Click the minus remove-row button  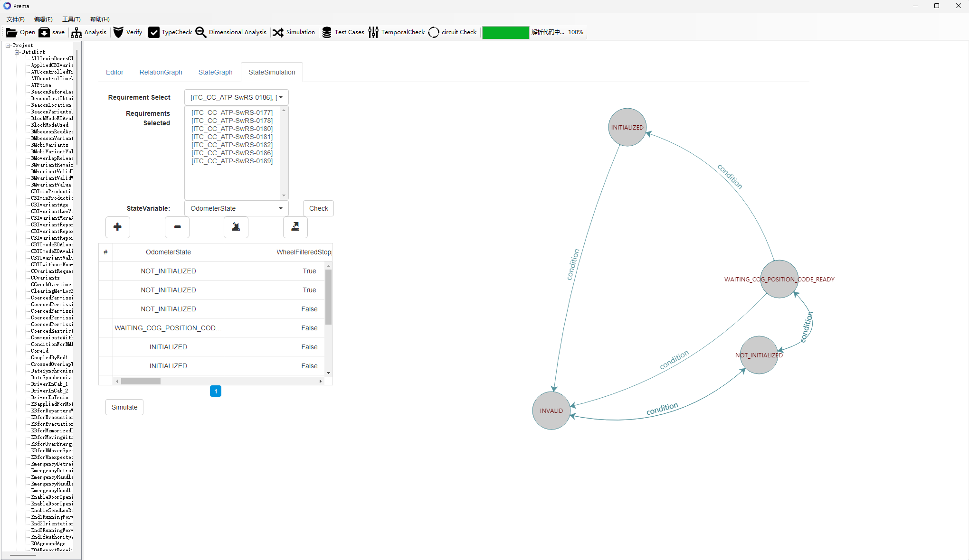(177, 227)
